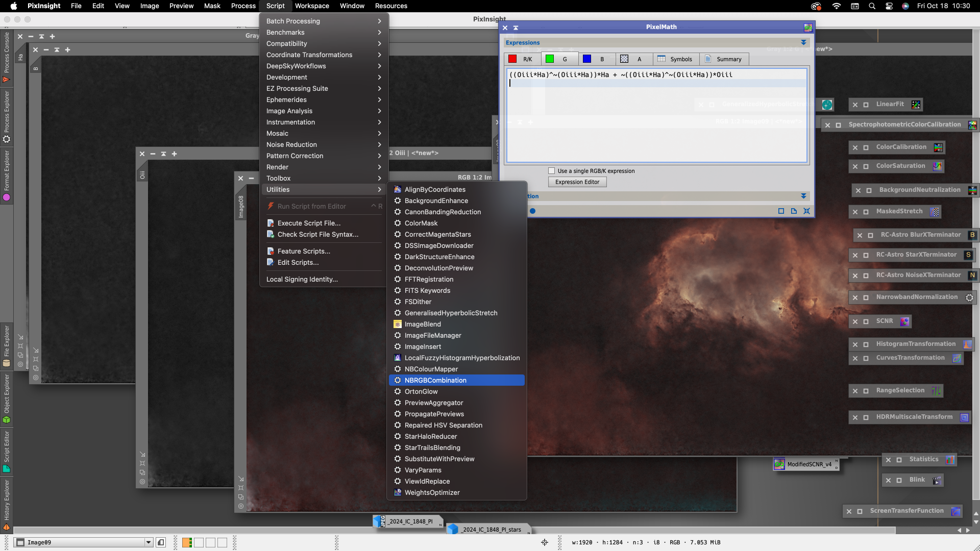Click the teal GeneralizedHyperbolicStretch icon
Viewport: 980px width, 551px height.
tap(827, 105)
